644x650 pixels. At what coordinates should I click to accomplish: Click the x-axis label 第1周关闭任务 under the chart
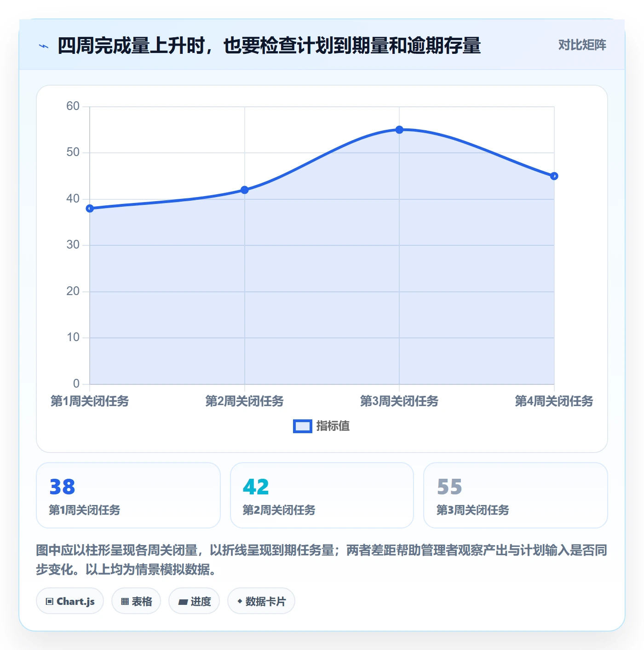[x=90, y=401]
